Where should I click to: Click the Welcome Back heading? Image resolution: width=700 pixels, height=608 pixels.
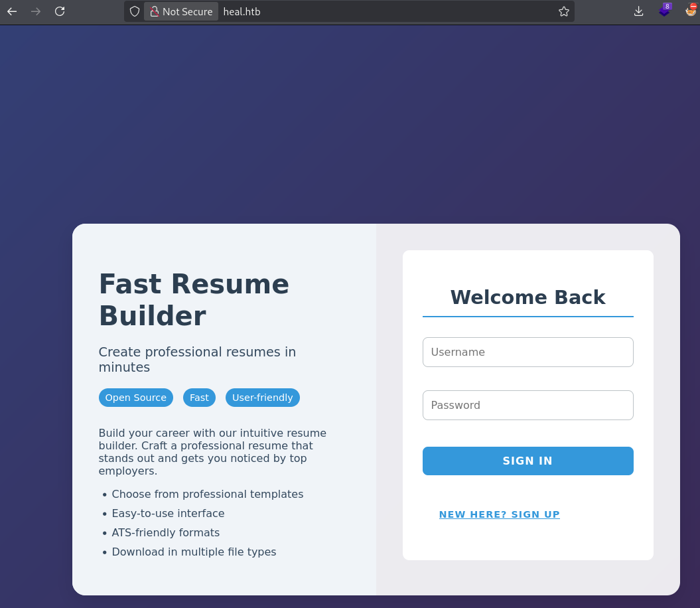pyautogui.click(x=527, y=297)
